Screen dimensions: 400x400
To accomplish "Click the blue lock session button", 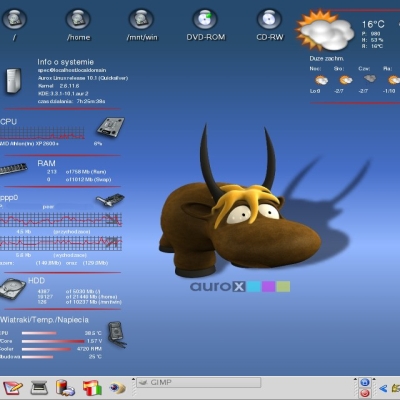I will click(x=365, y=382).
